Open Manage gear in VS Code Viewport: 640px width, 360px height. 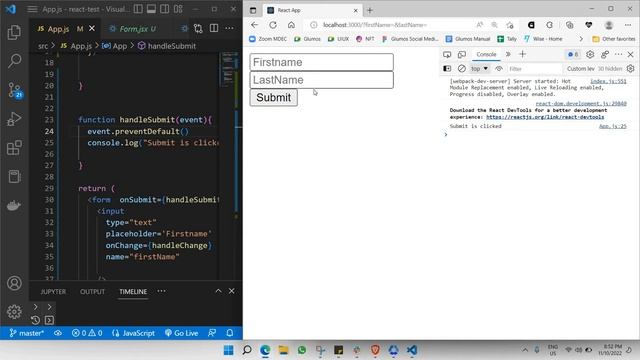[14, 312]
